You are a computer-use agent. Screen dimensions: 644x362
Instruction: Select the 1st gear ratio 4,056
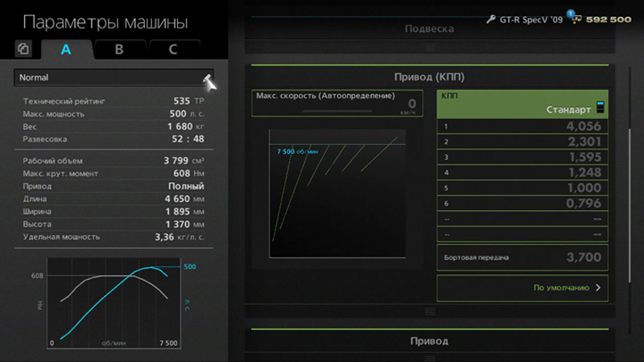coord(522,126)
